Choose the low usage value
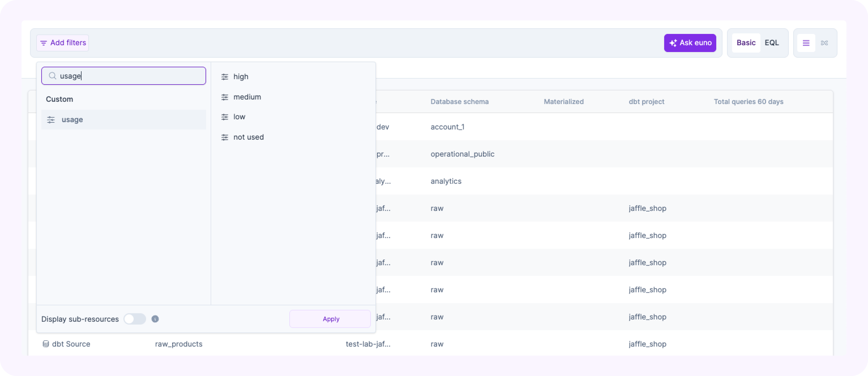The height and width of the screenshot is (376, 868). coord(239,117)
